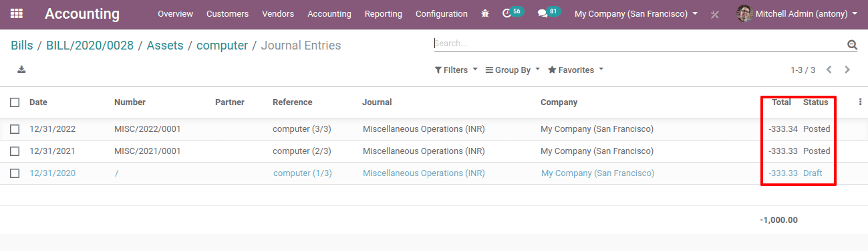The width and height of the screenshot is (868, 251).
Task: Sort by Number column header
Action: [x=130, y=102]
